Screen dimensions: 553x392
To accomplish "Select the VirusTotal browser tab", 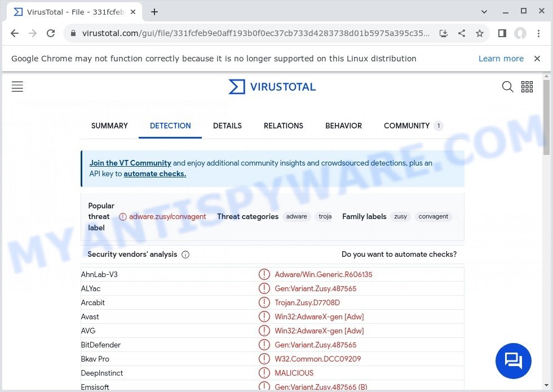I will pyautogui.click(x=74, y=12).
